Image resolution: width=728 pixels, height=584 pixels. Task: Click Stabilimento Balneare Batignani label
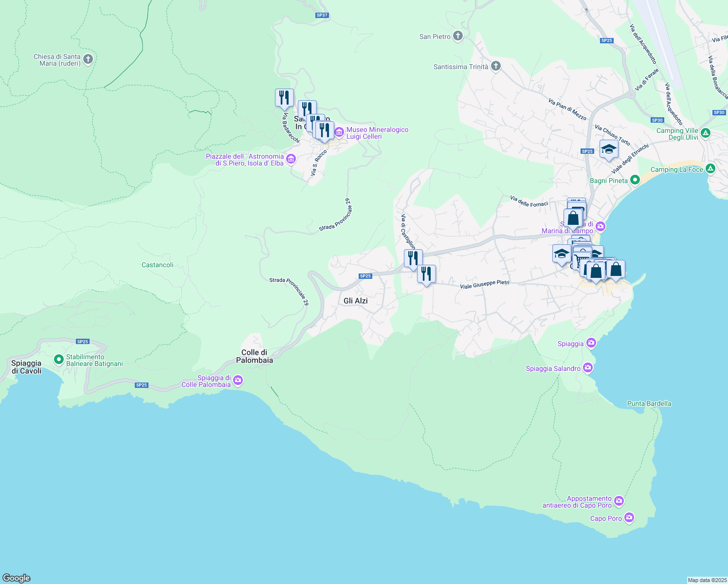tap(94, 360)
